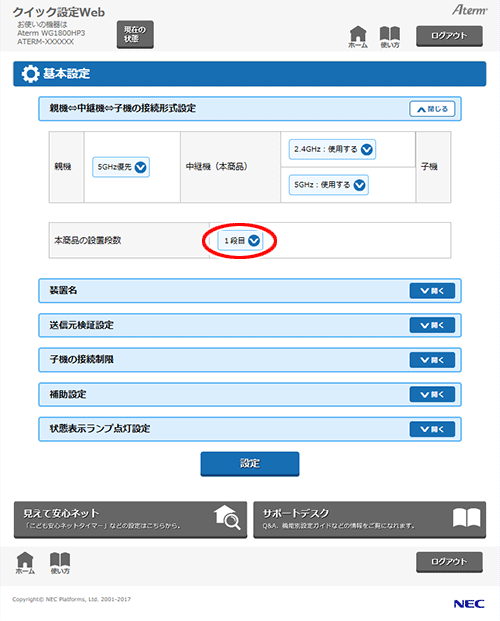Click the 本商品の設置段数 label
The height and width of the screenshot is (621, 500).
tap(88, 240)
